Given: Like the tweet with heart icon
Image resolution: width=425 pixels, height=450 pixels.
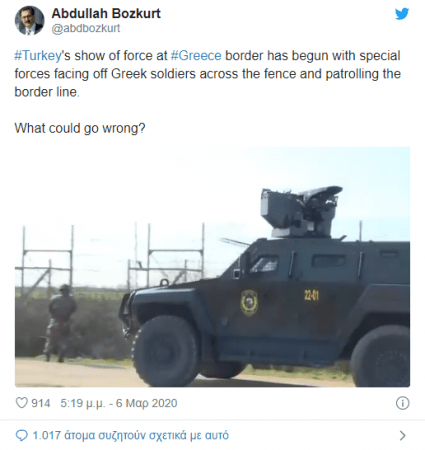Looking at the screenshot, I should (22, 403).
